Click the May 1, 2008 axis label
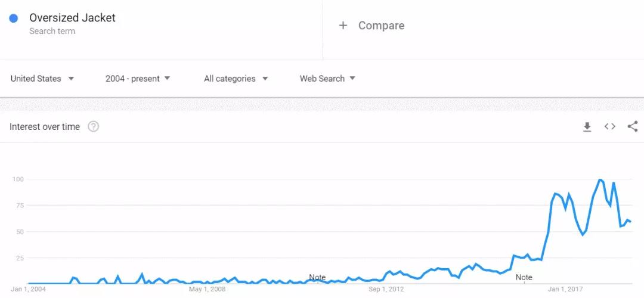This screenshot has height=298, width=644. (x=207, y=290)
